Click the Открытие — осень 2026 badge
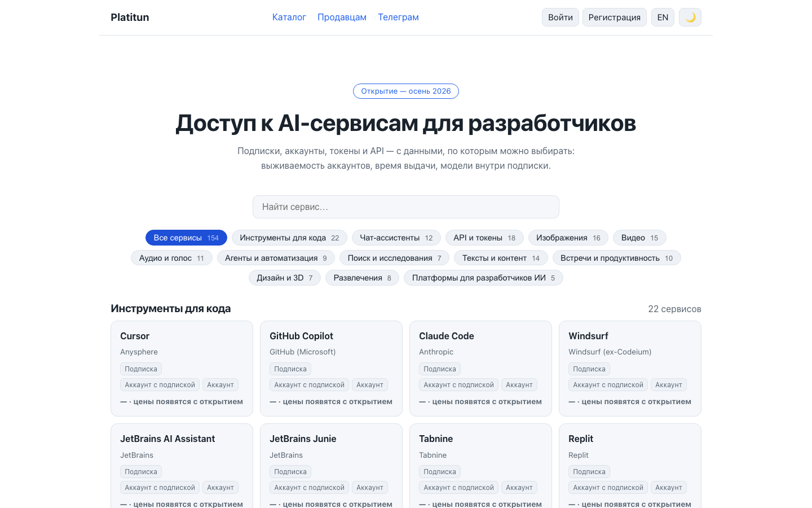 pyautogui.click(x=406, y=91)
